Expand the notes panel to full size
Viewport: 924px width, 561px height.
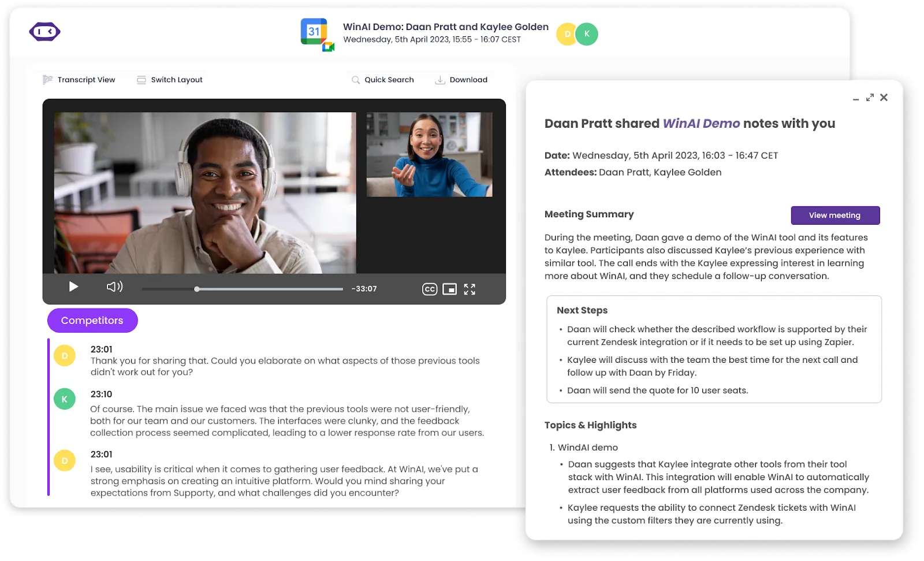pos(870,98)
